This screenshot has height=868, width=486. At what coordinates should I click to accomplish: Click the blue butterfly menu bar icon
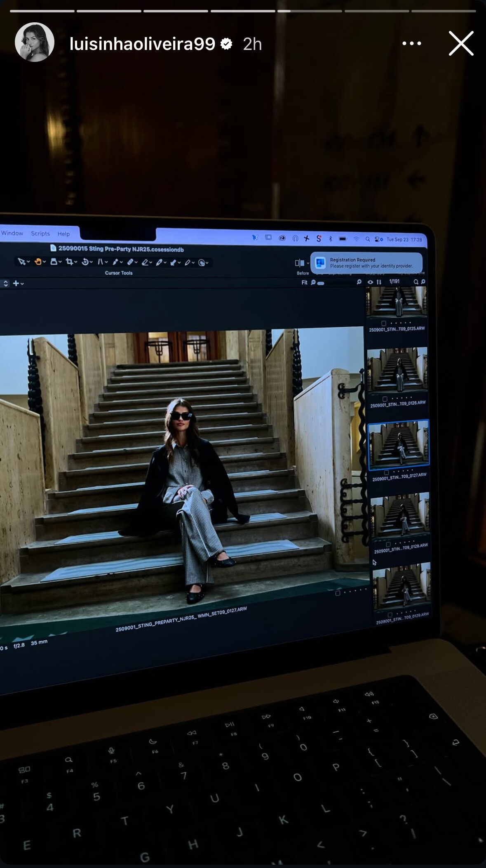point(255,238)
